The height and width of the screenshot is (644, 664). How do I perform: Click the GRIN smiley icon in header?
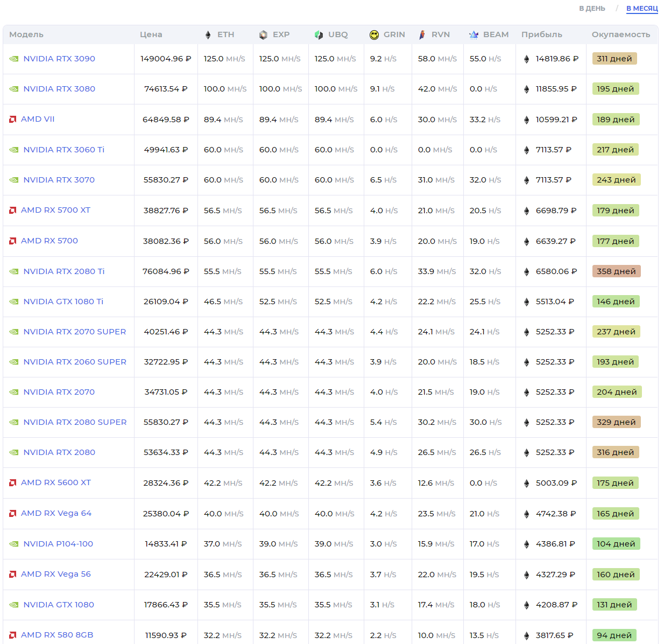[x=375, y=35]
